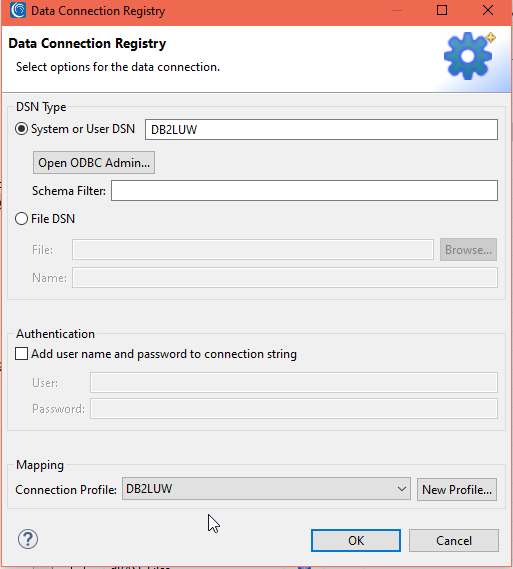Maximize the Data Connection Registry window
The height and width of the screenshot is (569, 513).
click(x=442, y=10)
